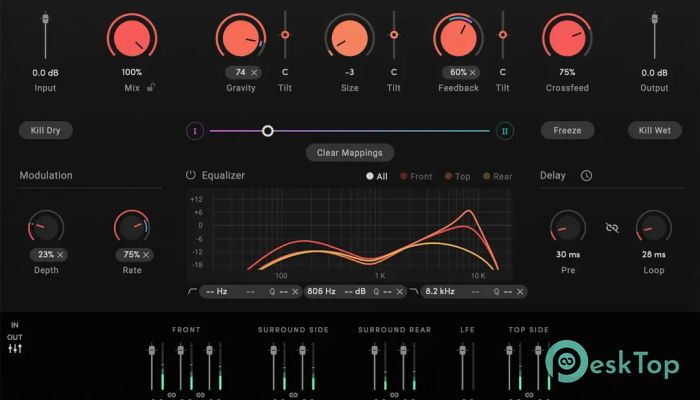Image resolution: width=700 pixels, height=400 pixels.
Task: Select the Rear equalizer view
Action: click(x=497, y=176)
